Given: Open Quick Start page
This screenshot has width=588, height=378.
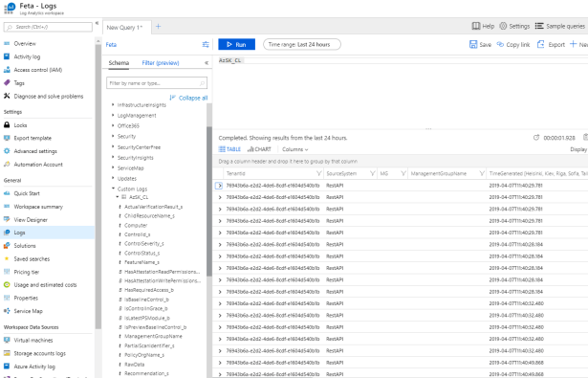Looking at the screenshot, I should (x=27, y=193).
